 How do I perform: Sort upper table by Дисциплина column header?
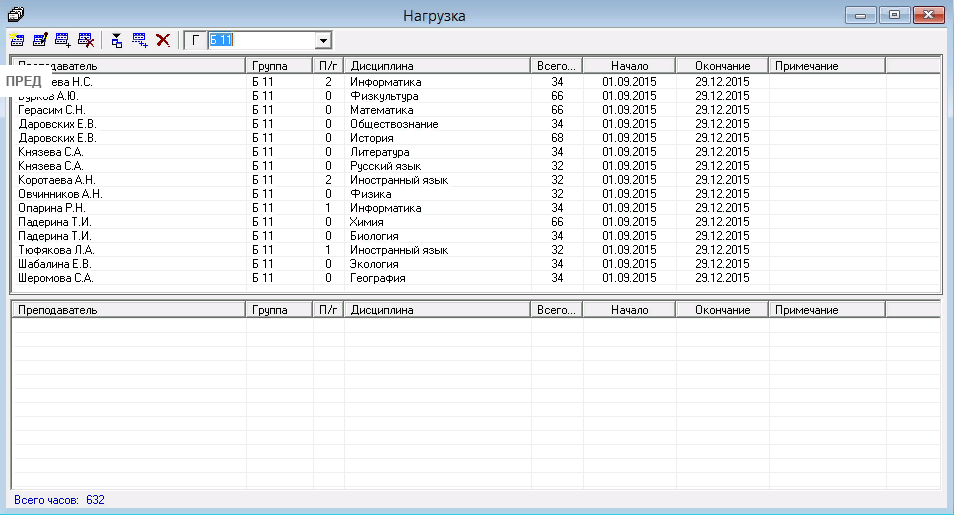tap(436, 66)
